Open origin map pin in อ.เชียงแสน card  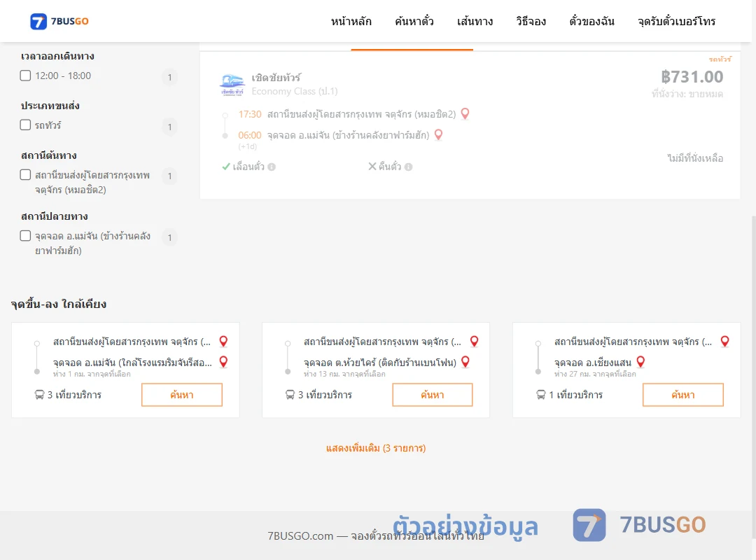[724, 342]
